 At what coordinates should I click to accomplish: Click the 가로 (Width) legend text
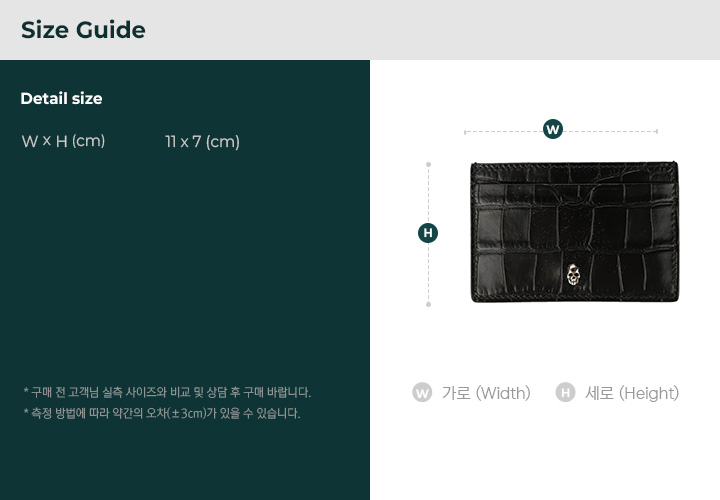point(486,393)
